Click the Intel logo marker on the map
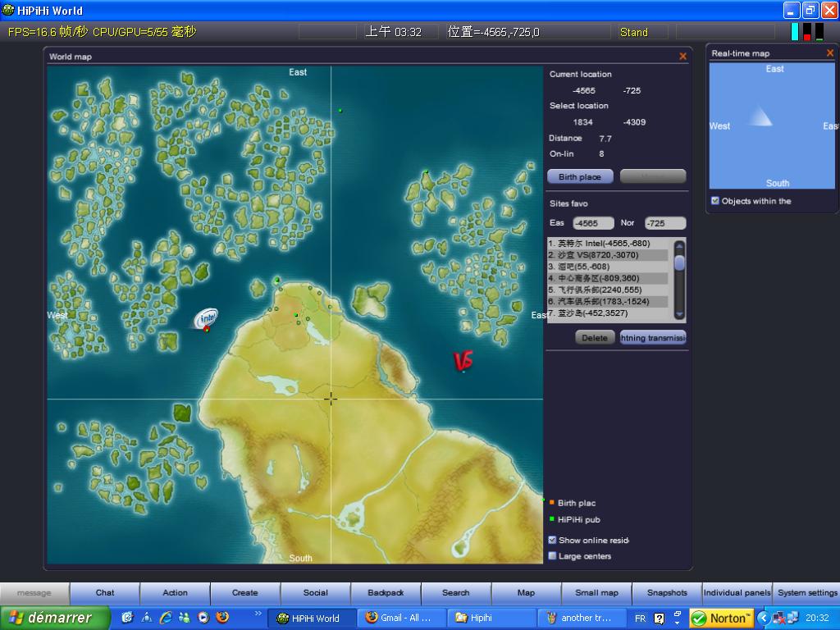 (x=206, y=319)
